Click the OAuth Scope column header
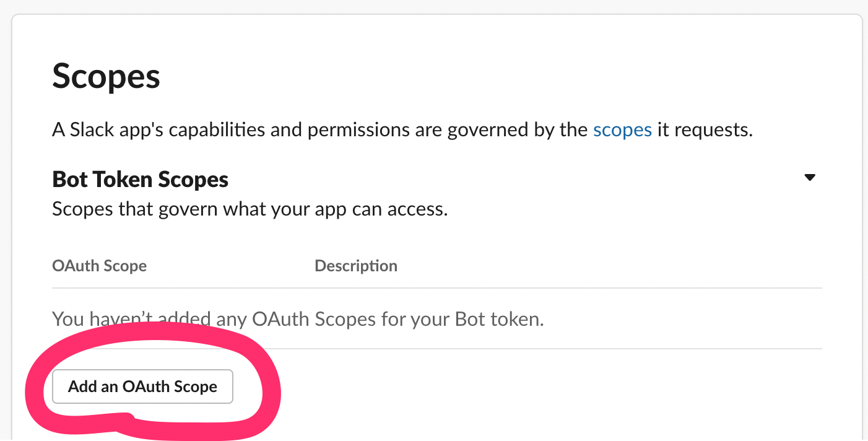868x441 pixels. (x=99, y=266)
